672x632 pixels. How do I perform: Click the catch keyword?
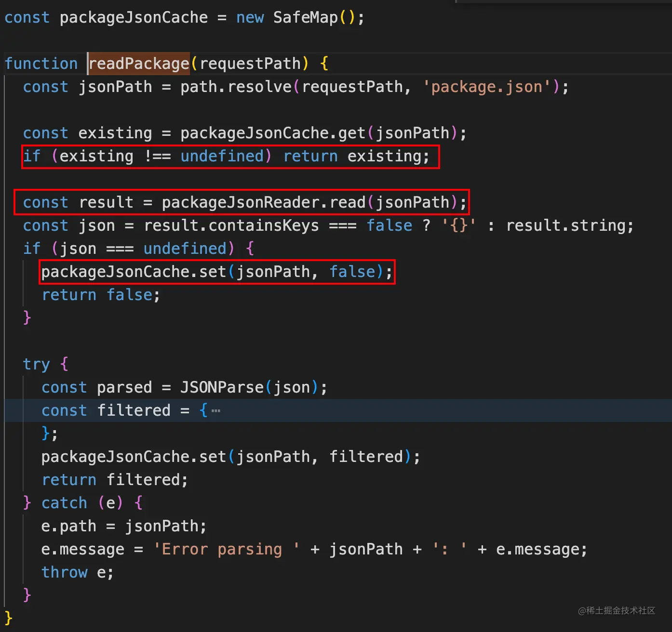point(64,503)
